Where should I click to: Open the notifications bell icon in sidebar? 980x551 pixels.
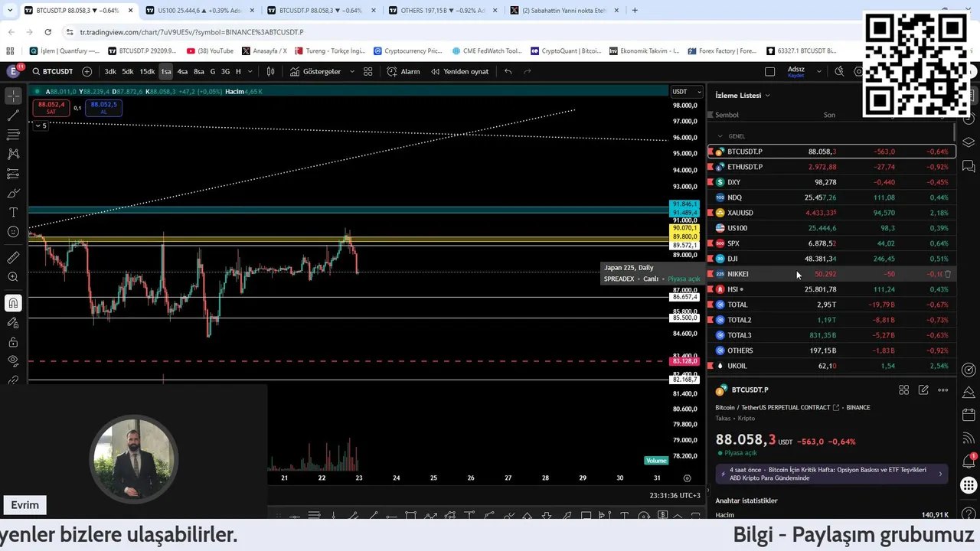pyautogui.click(x=969, y=460)
